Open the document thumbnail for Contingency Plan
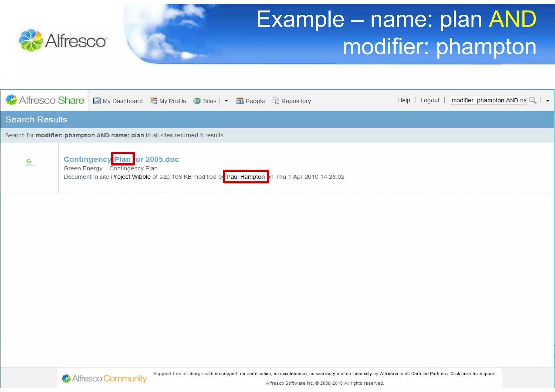Viewport: 555px width, 392px height. (x=30, y=162)
